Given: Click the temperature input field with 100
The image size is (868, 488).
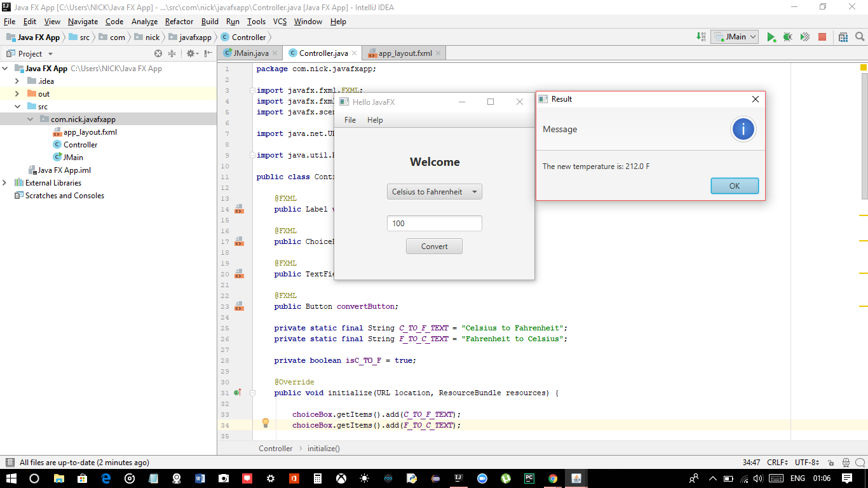Looking at the screenshot, I should [x=434, y=224].
